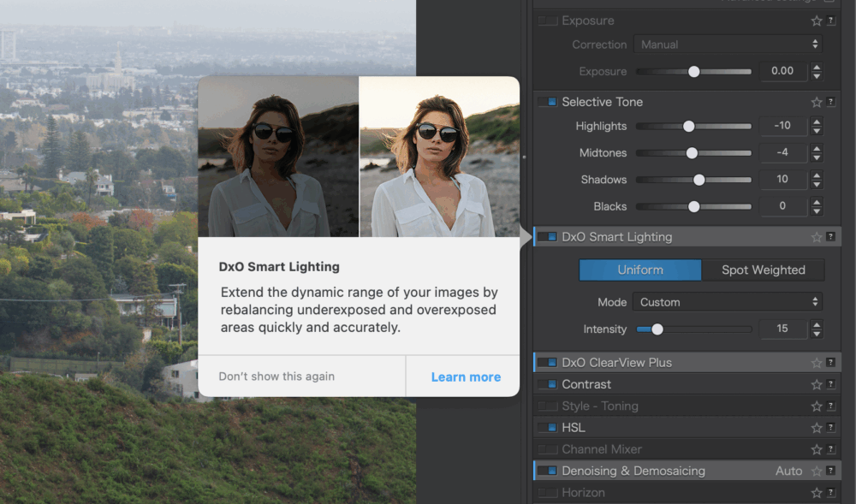This screenshot has width=856, height=504.
Task: Click the Learn more link
Action: click(466, 377)
